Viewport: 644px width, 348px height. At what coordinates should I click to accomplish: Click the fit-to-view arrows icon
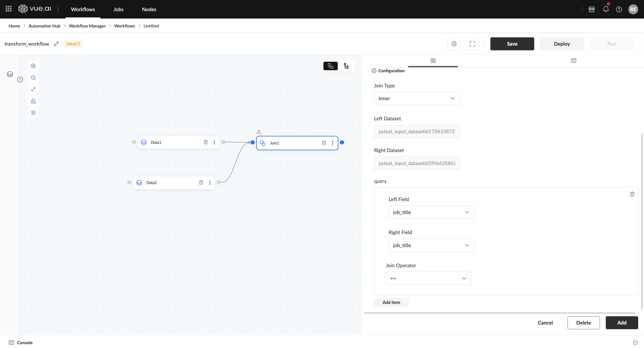point(33,89)
